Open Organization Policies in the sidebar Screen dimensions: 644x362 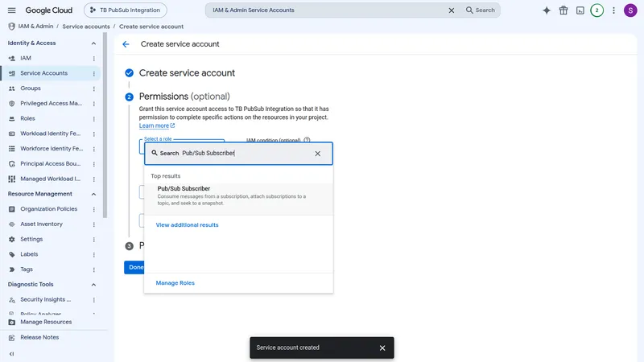[48, 209]
